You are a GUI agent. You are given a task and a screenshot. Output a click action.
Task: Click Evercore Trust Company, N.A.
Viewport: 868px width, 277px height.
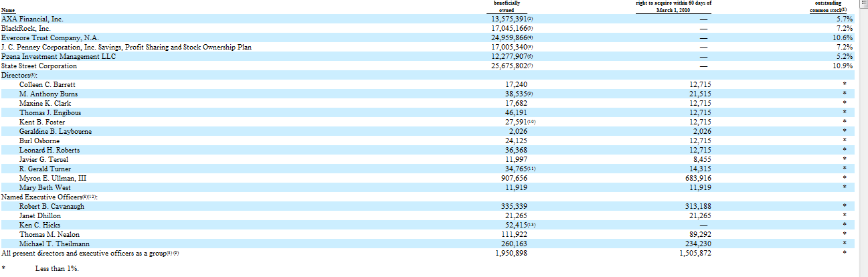[x=50, y=38]
